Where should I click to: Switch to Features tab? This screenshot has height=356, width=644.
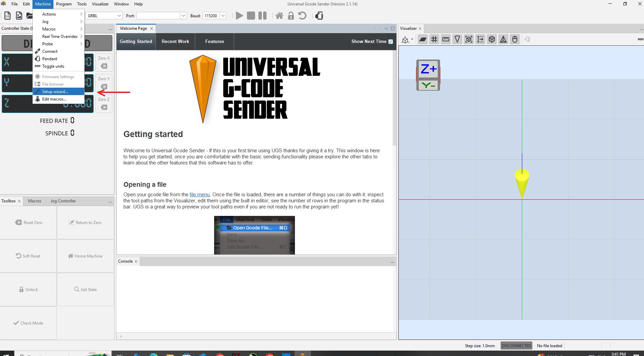tap(214, 42)
